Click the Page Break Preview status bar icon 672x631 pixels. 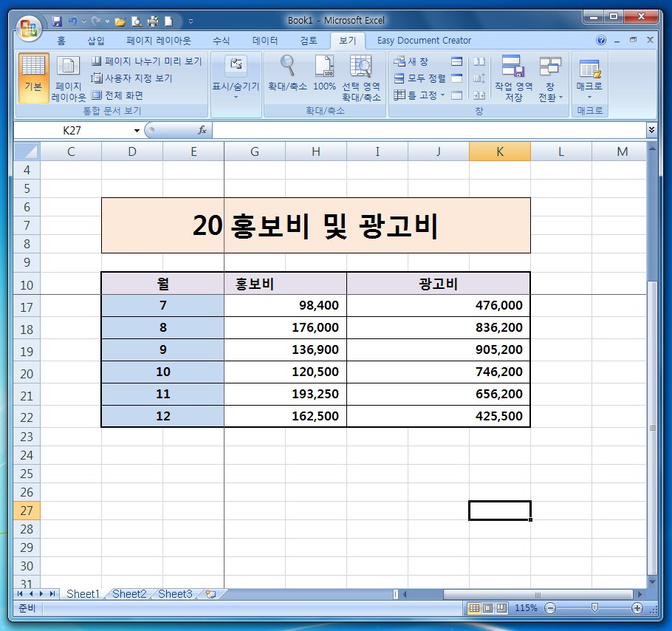[501, 608]
